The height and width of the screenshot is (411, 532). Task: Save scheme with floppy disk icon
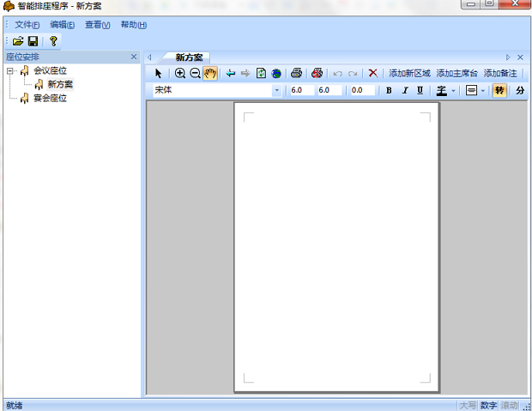click(x=33, y=41)
